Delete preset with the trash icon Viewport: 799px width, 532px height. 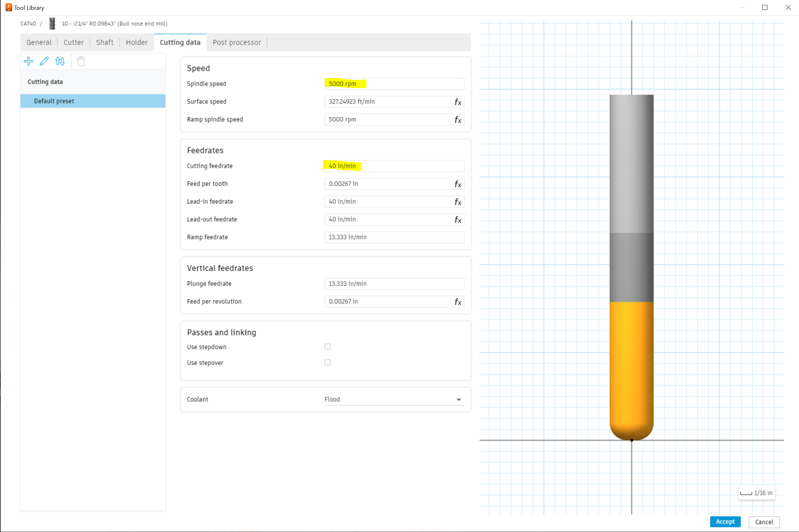click(81, 61)
